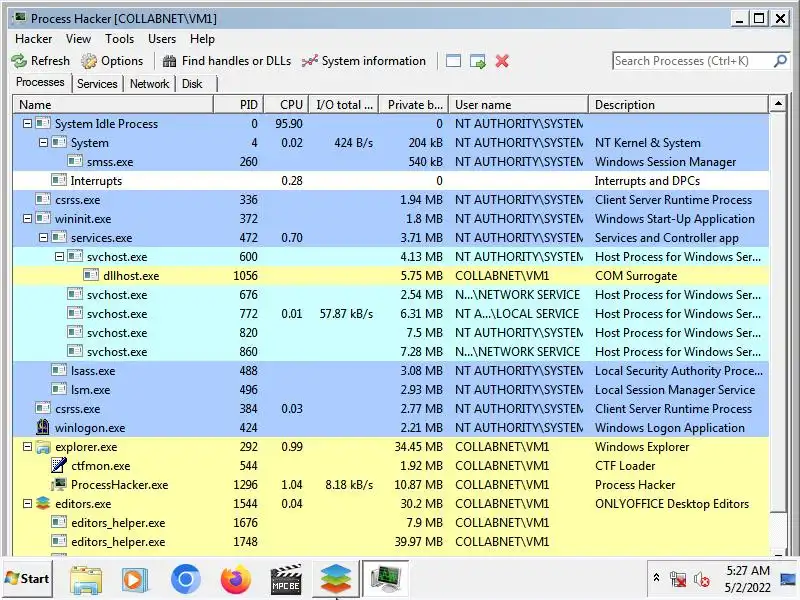The image size is (800, 600).
Task: Collapse the services.exe tree node
Action: (43, 237)
